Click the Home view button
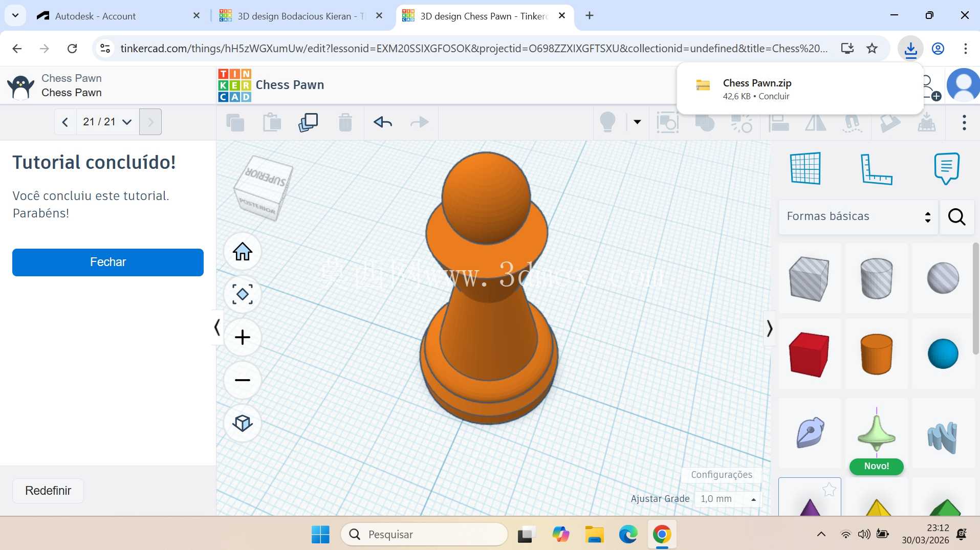This screenshot has width=980, height=550. point(243,252)
